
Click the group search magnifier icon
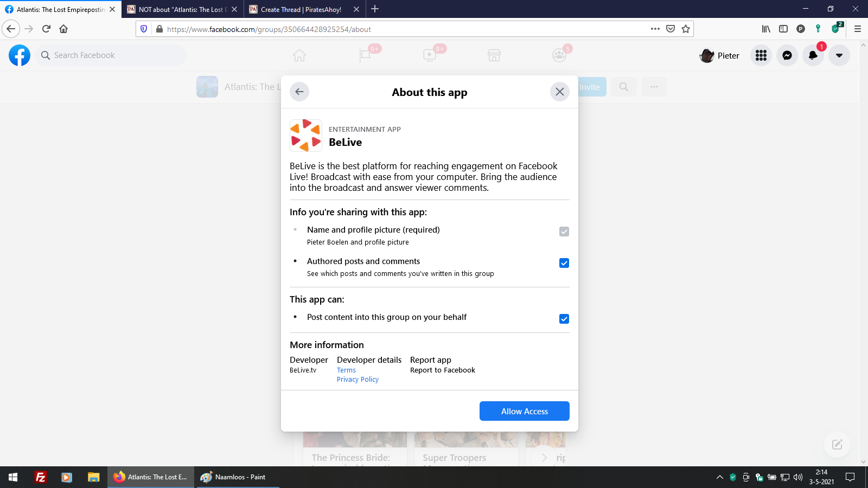pyautogui.click(x=624, y=87)
